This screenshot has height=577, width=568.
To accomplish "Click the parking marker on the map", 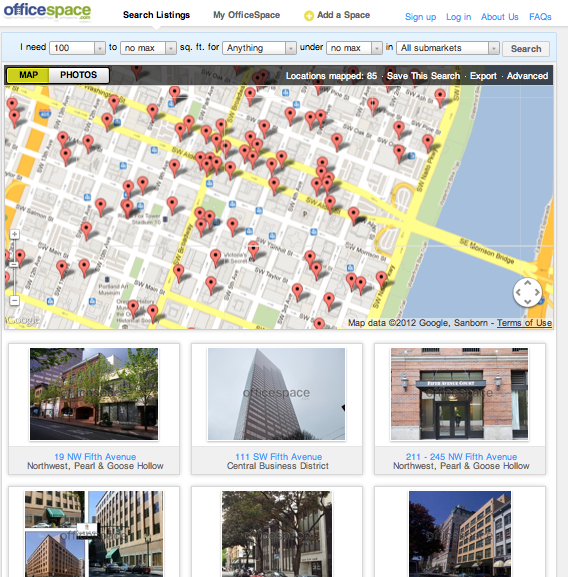I will (305, 214).
